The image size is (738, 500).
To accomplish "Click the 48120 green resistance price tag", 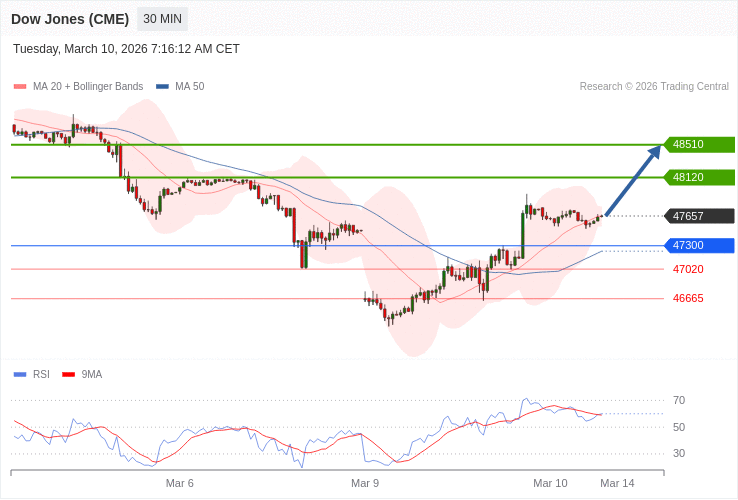I will (x=699, y=177).
